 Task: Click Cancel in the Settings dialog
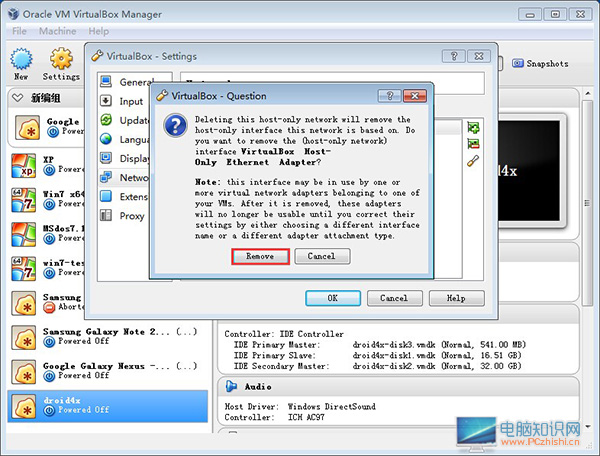click(x=395, y=298)
